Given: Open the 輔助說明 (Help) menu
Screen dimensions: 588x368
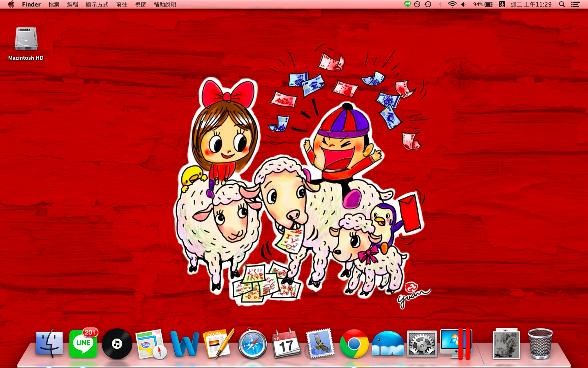Looking at the screenshot, I should (x=165, y=4).
